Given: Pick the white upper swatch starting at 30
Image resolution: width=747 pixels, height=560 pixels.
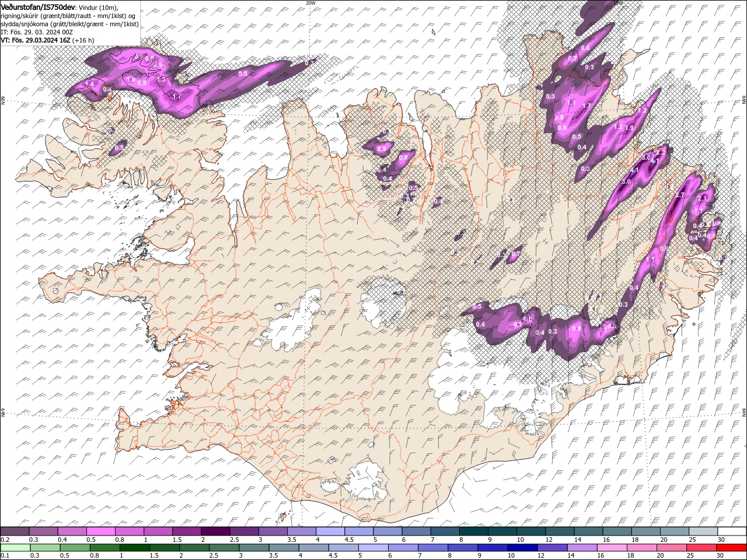Looking at the screenshot, I should [731, 531].
